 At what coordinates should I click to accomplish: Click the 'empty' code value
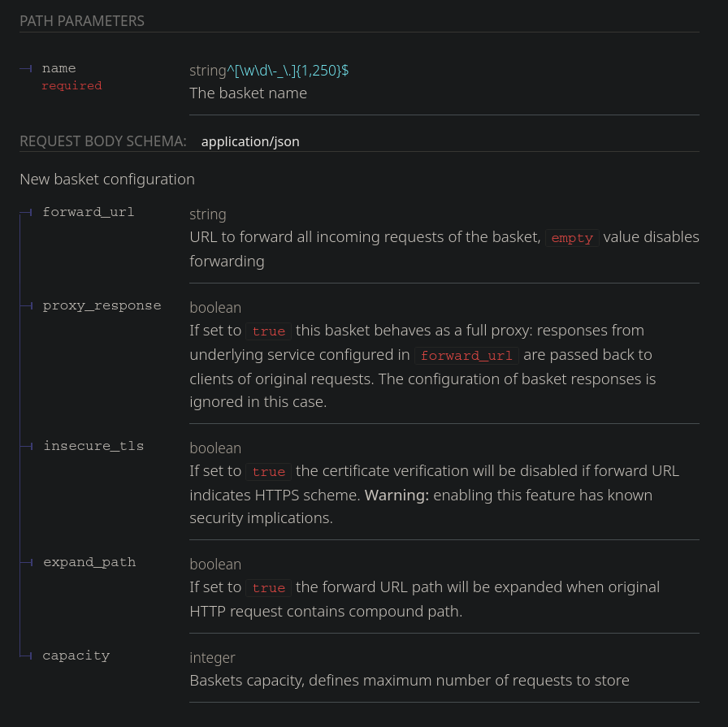coord(572,238)
